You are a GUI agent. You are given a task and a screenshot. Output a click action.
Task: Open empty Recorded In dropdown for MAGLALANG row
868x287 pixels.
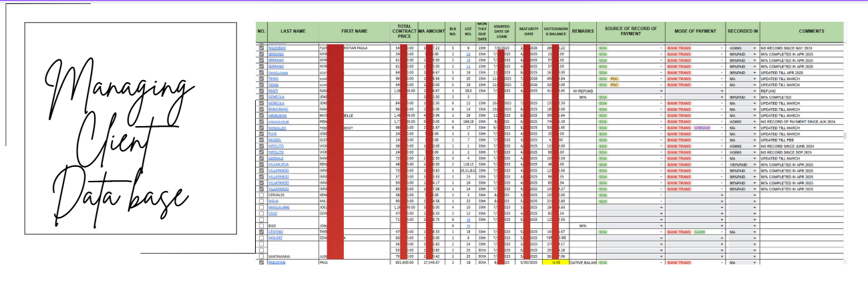(755, 208)
